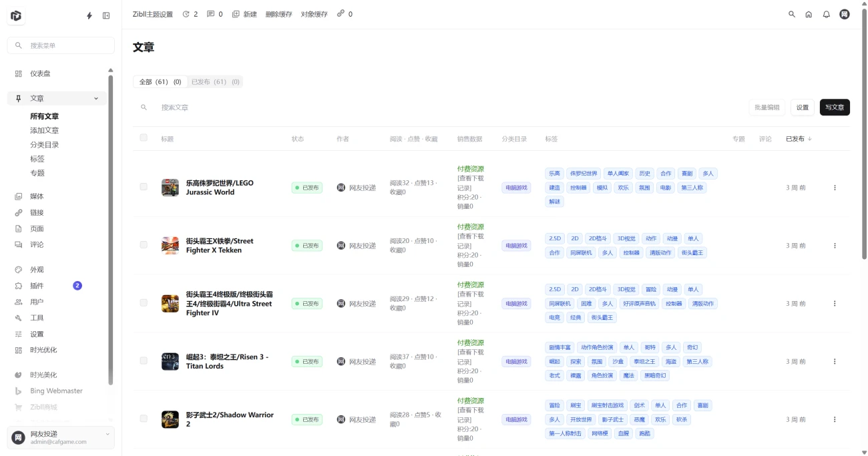Image resolution: width=868 pixels, height=456 pixels.
Task: Open the search icon in top right
Action: pos(792,14)
